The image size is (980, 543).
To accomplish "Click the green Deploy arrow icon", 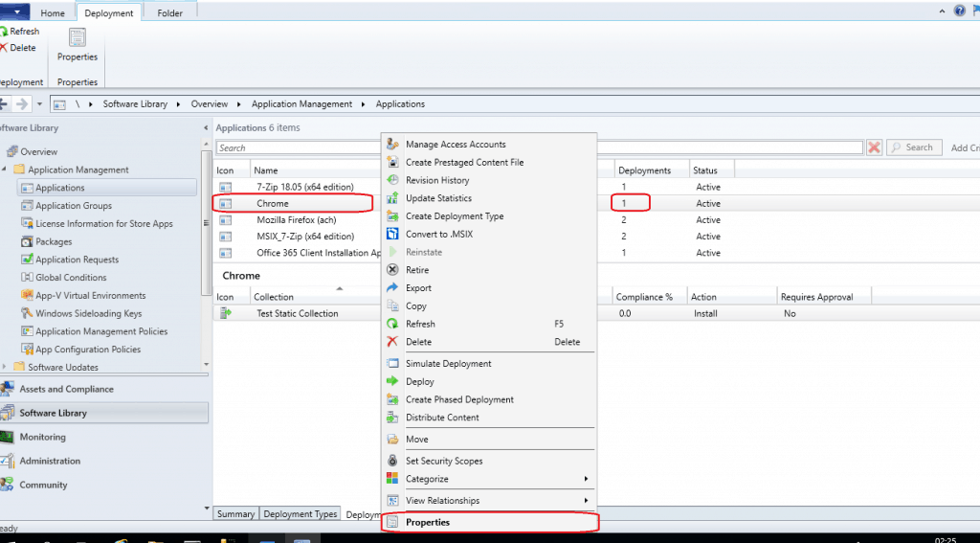I will 392,381.
